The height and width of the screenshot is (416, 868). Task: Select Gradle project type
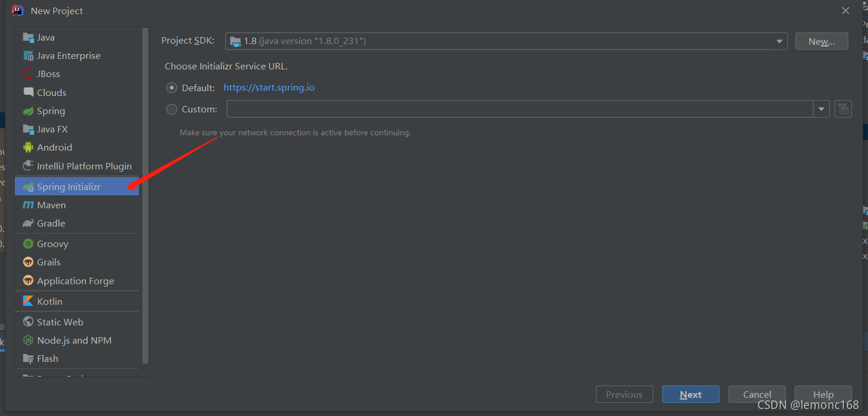click(x=77, y=224)
